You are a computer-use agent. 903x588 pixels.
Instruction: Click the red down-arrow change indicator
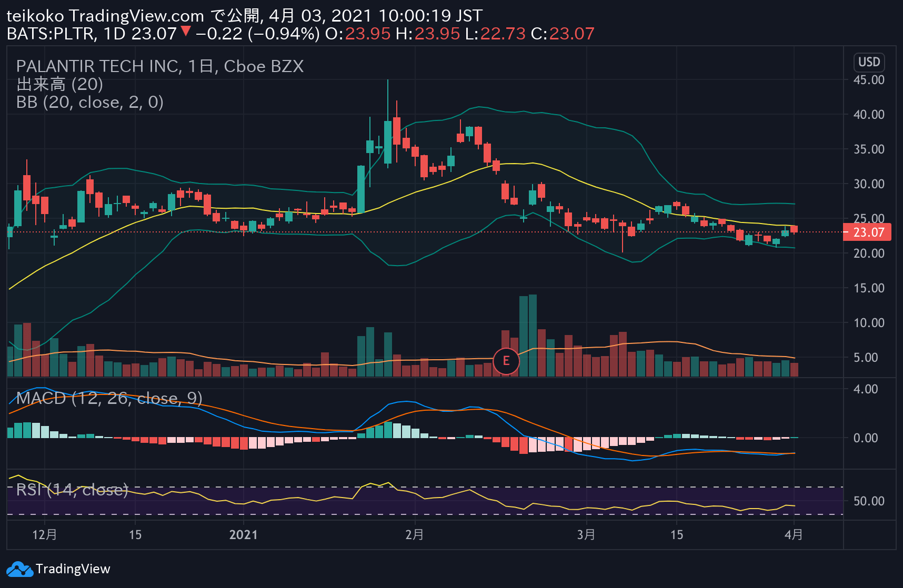tap(186, 31)
